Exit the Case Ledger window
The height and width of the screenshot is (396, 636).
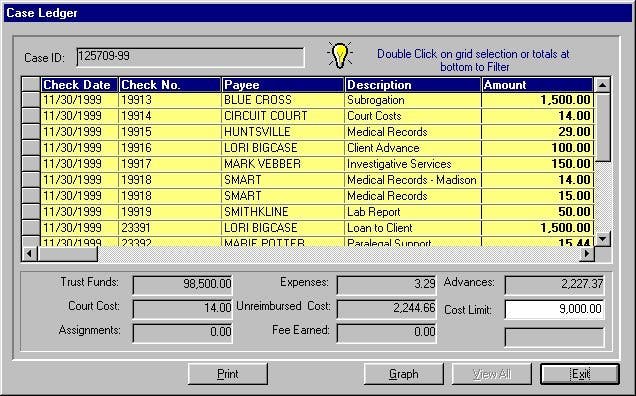tap(580, 374)
